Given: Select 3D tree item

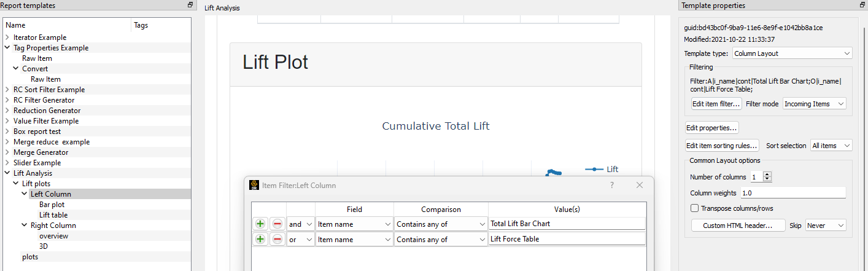Looking at the screenshot, I should coord(44,246).
